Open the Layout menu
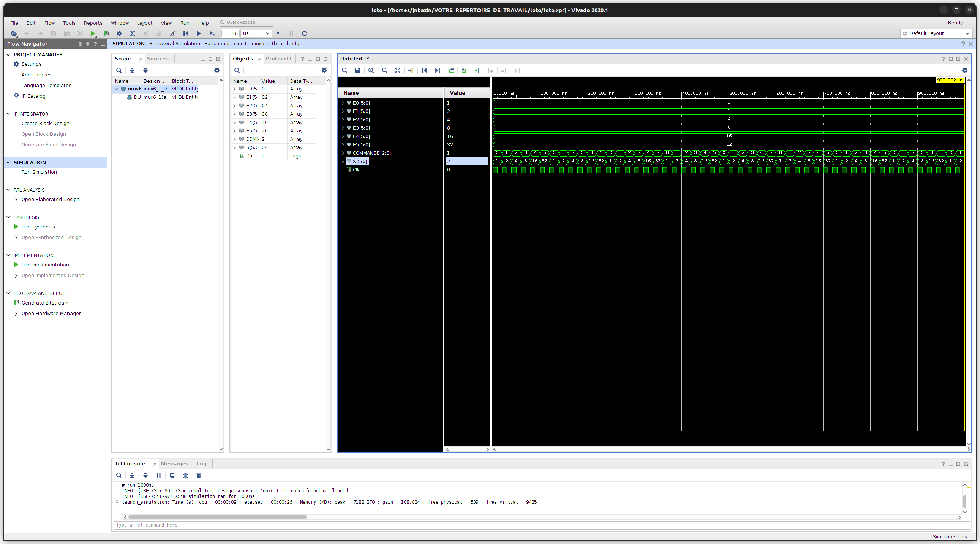This screenshot has height=544, width=980. (145, 23)
